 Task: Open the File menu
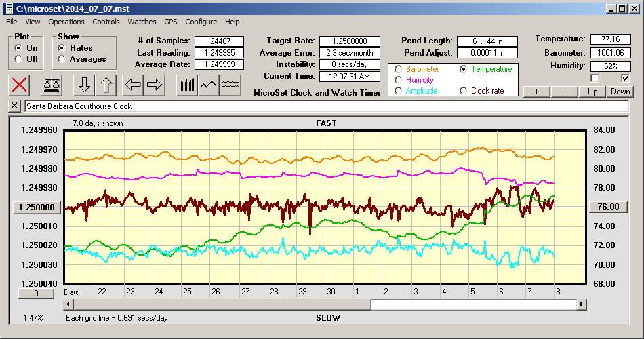pos(12,22)
